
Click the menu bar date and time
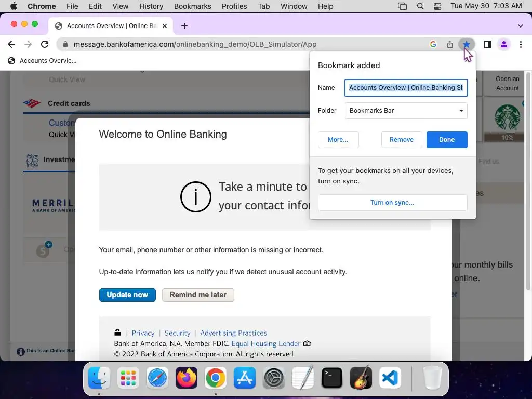point(486,6)
